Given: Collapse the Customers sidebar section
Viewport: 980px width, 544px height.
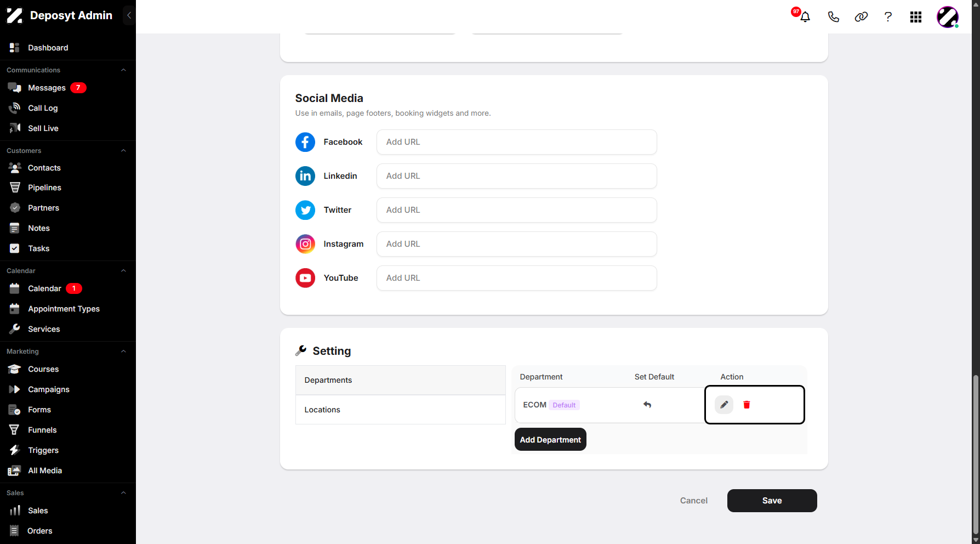Looking at the screenshot, I should click(x=123, y=151).
